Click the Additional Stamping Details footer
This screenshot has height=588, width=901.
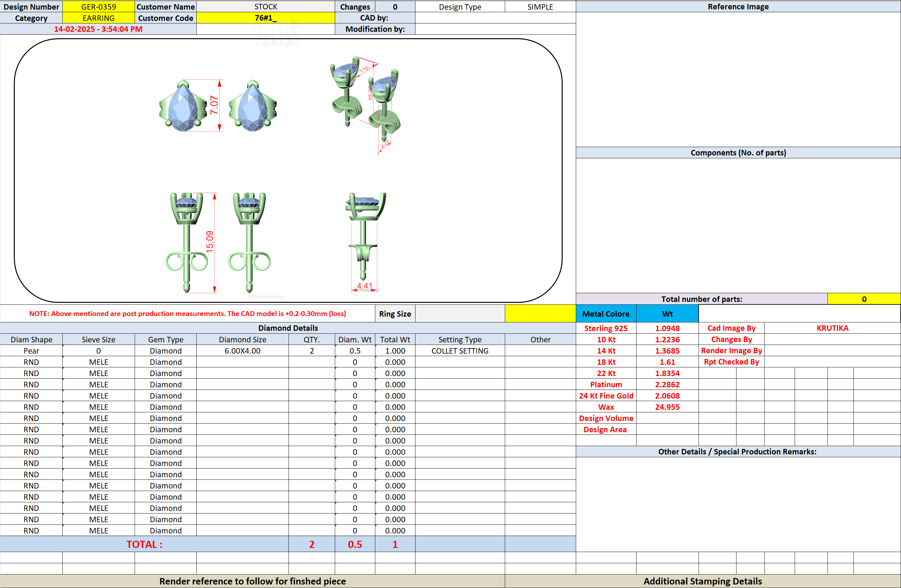click(703, 581)
